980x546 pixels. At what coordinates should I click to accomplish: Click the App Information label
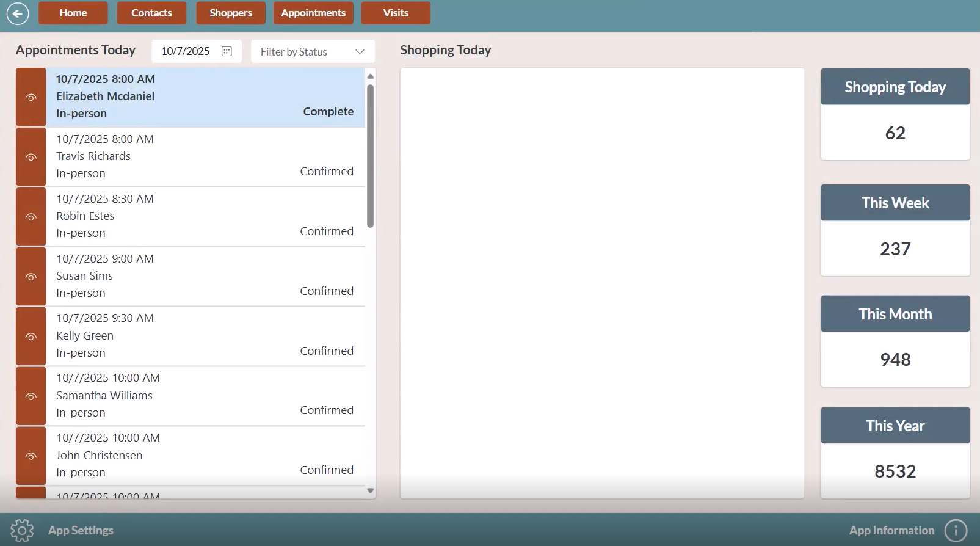tap(891, 530)
